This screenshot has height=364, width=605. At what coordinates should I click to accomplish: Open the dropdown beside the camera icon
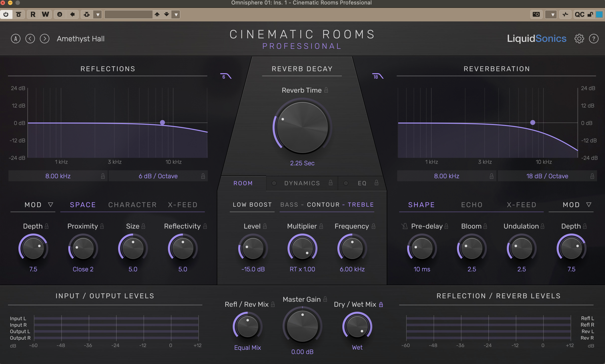coord(551,14)
